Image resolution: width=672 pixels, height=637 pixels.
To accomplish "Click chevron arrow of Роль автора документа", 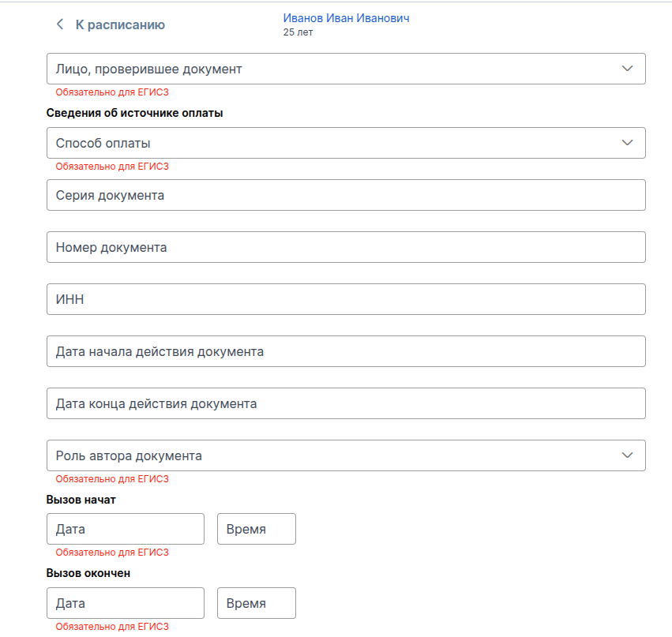I will (x=628, y=455).
